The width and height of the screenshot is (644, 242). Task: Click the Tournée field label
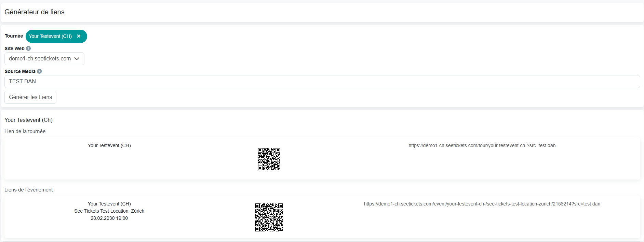tap(14, 36)
